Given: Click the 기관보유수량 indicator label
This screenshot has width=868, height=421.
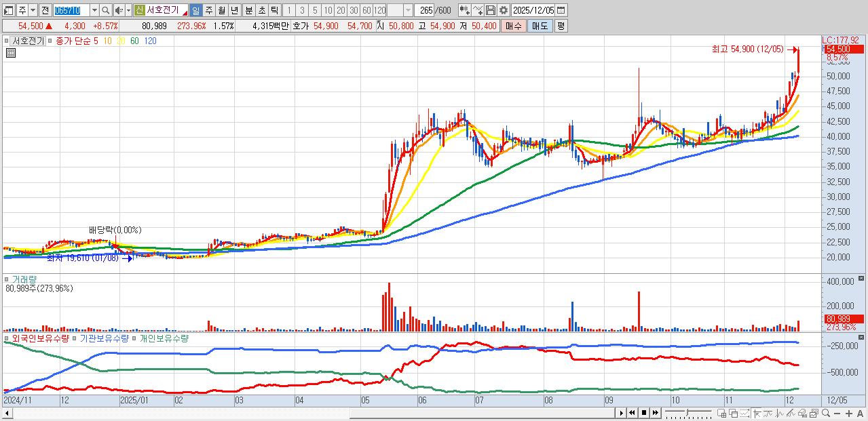Looking at the screenshot, I should click(x=105, y=338).
